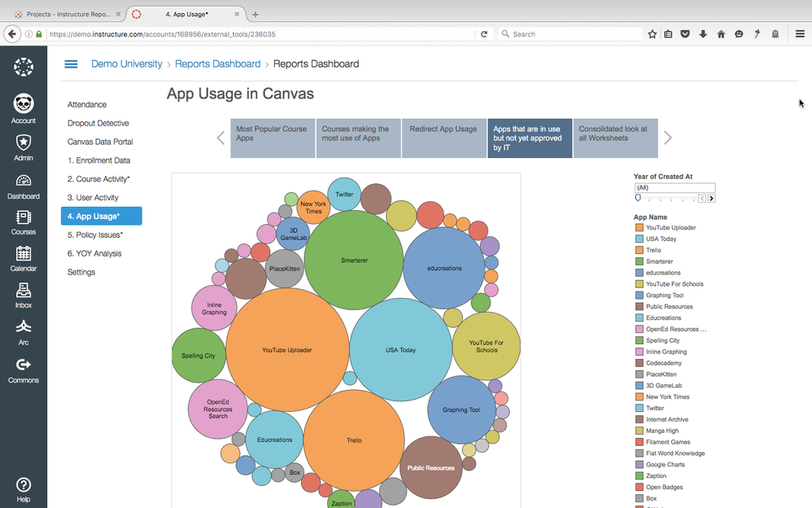
Task: Open the browser hamburger menu
Action: click(800, 34)
